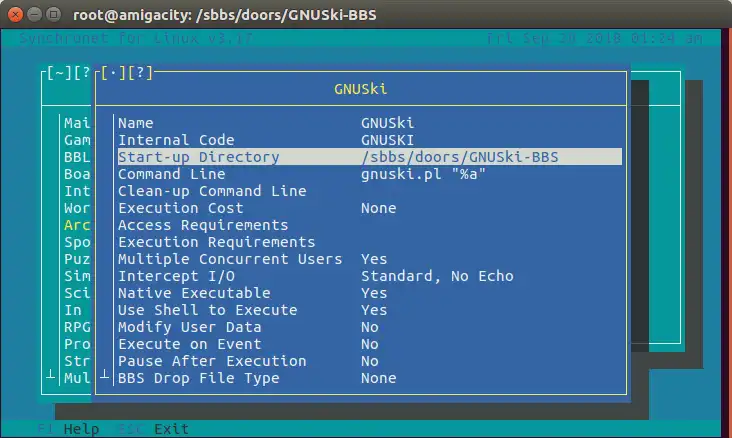Toggle the Native Executable setting
This screenshot has height=438, width=732.
[369, 293]
